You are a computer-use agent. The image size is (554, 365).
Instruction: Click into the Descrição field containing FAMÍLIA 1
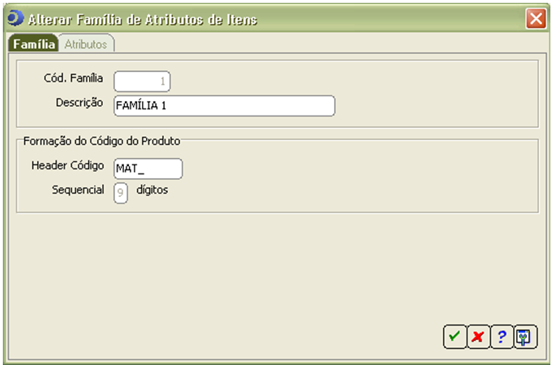pos(224,106)
